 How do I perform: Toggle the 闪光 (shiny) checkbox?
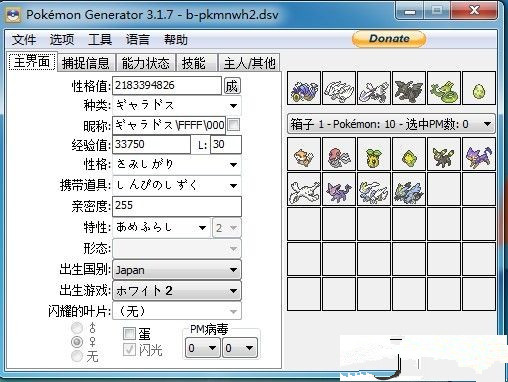(x=129, y=350)
